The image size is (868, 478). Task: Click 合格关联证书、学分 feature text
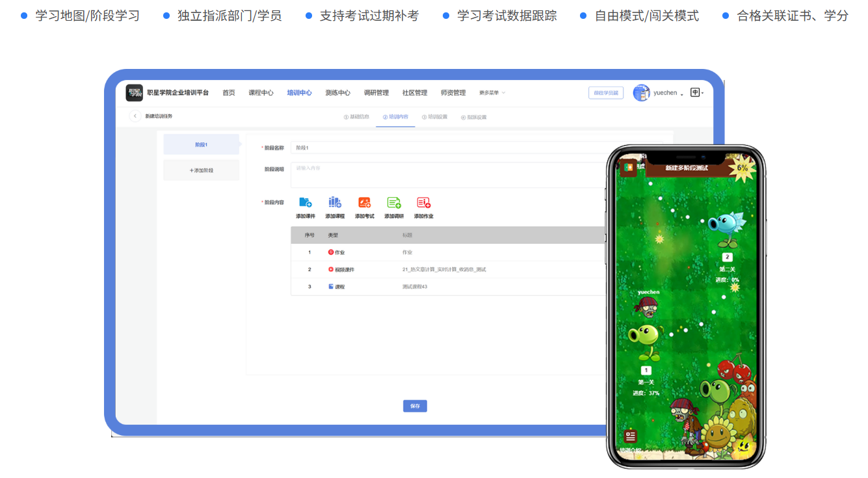[x=793, y=16]
